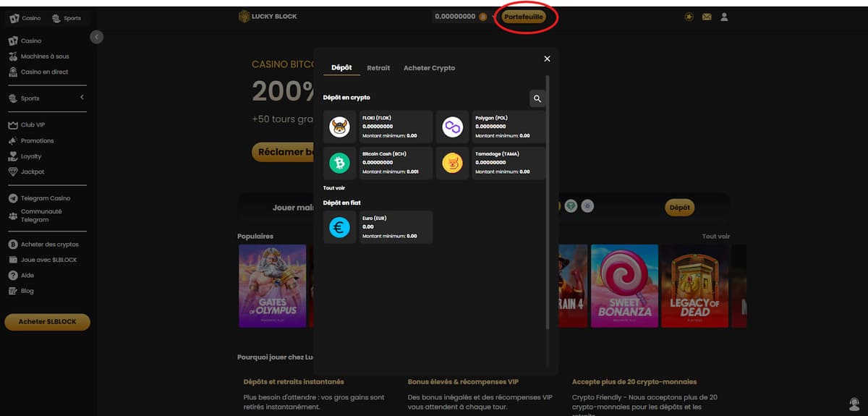868x416 pixels.
Task: Expand the Sports submenu chevron
Action: tap(82, 98)
